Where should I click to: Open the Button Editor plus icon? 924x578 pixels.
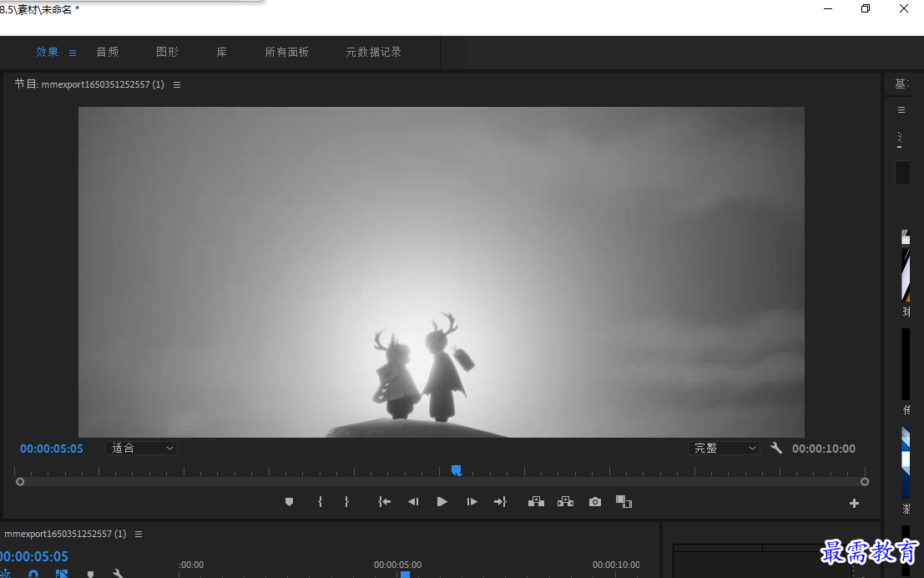tap(854, 503)
